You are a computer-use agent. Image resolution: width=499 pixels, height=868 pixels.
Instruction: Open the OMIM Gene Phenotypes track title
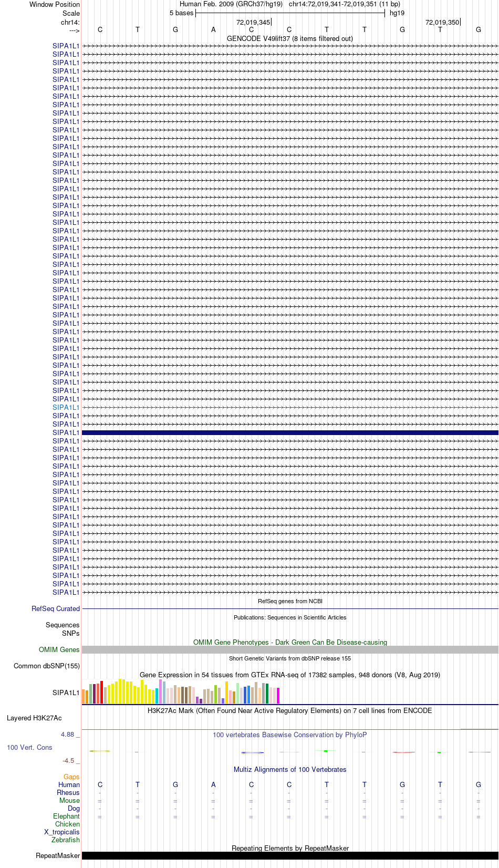click(x=290, y=642)
